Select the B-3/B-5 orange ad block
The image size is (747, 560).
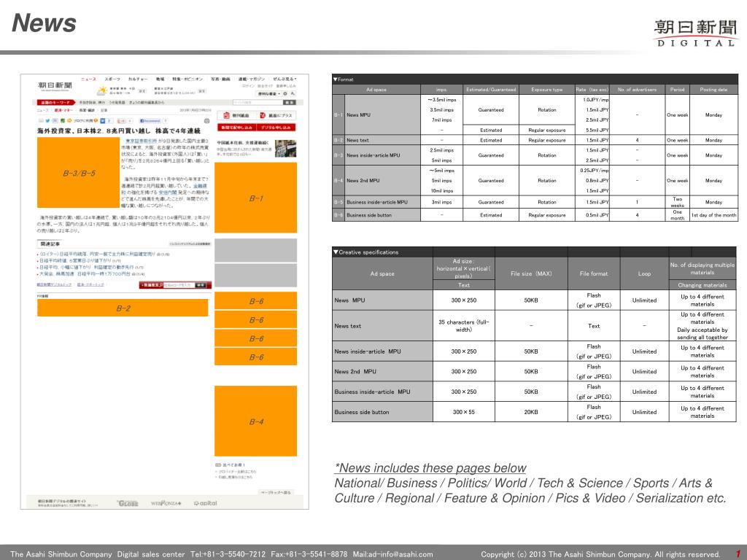79,172
